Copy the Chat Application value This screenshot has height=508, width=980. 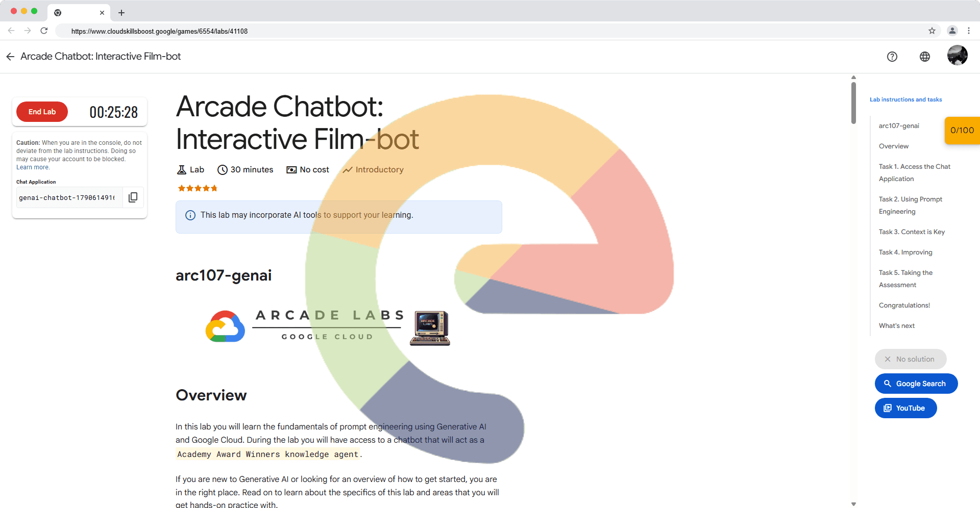click(133, 197)
